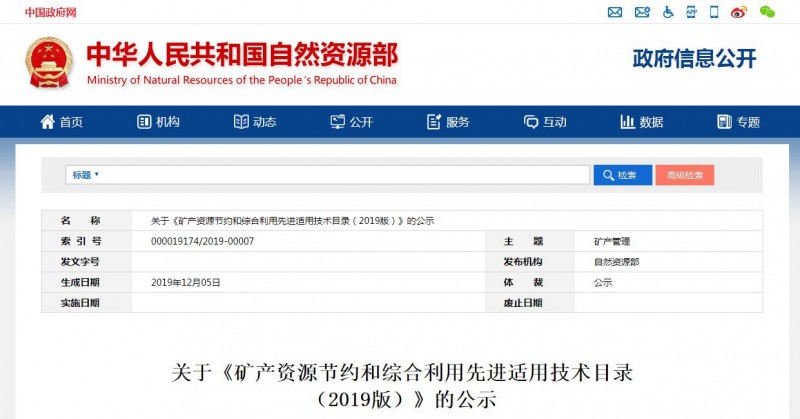This screenshot has width=800, height=419.
Task: Click the orange 高级检索 button
Action: pyautogui.click(x=685, y=175)
